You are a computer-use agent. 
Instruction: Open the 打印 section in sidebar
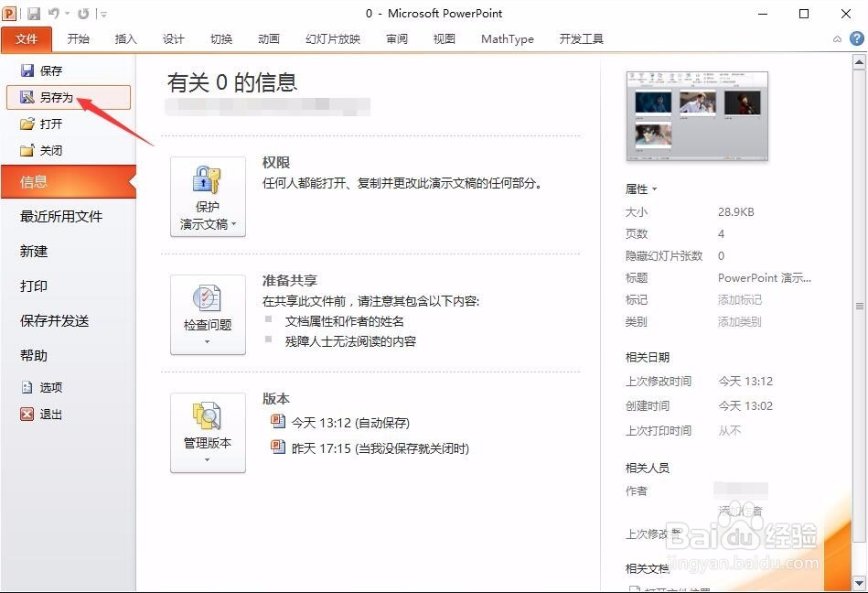click(34, 286)
